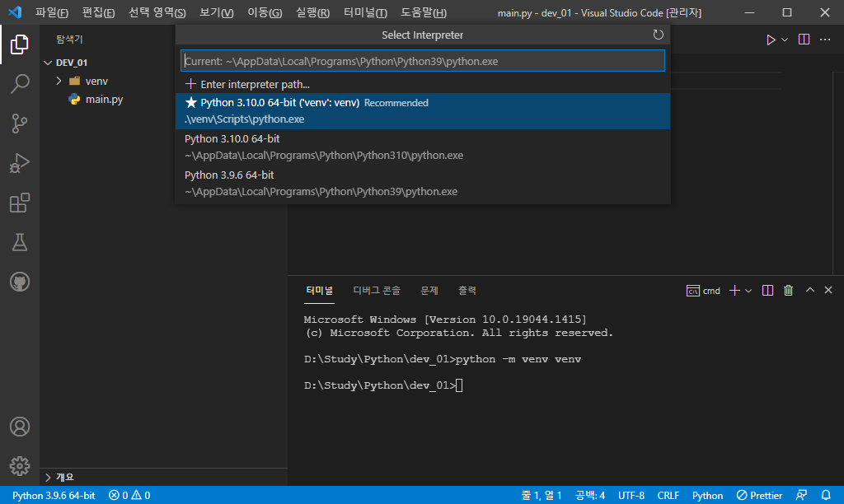This screenshot has width=844, height=504.
Task: Switch to the 문제 panel tab
Action: (429, 291)
